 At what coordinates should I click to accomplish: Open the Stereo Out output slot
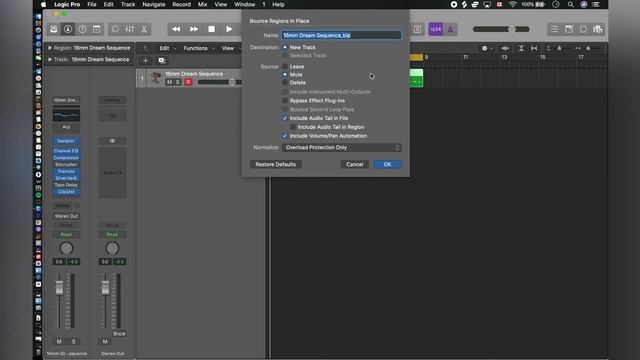pos(66,216)
